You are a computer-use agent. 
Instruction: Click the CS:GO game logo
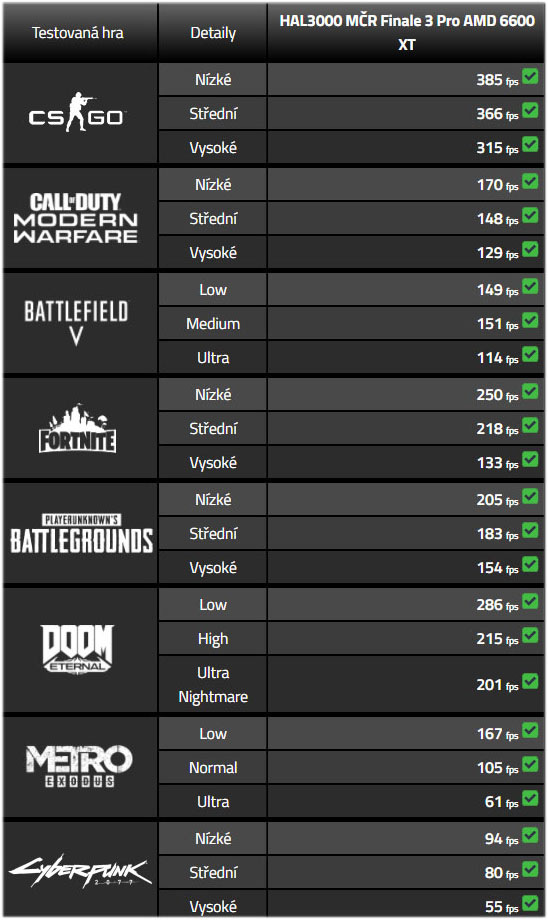76,113
